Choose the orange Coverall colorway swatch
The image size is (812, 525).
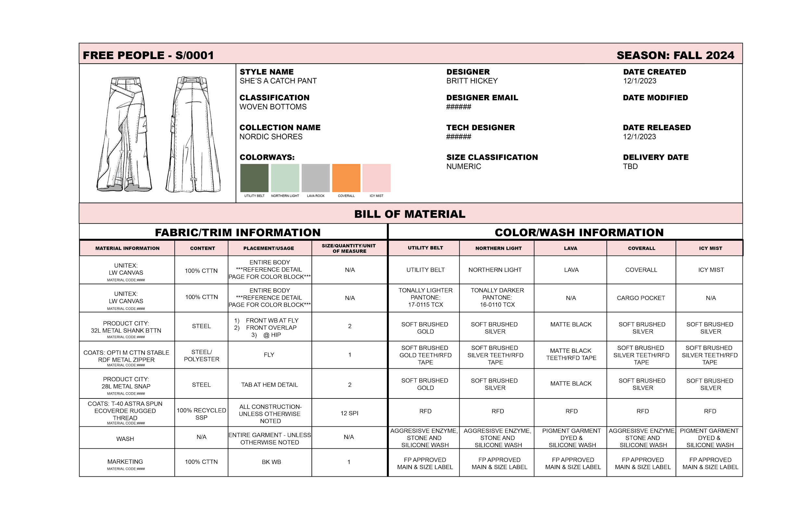coord(346,178)
